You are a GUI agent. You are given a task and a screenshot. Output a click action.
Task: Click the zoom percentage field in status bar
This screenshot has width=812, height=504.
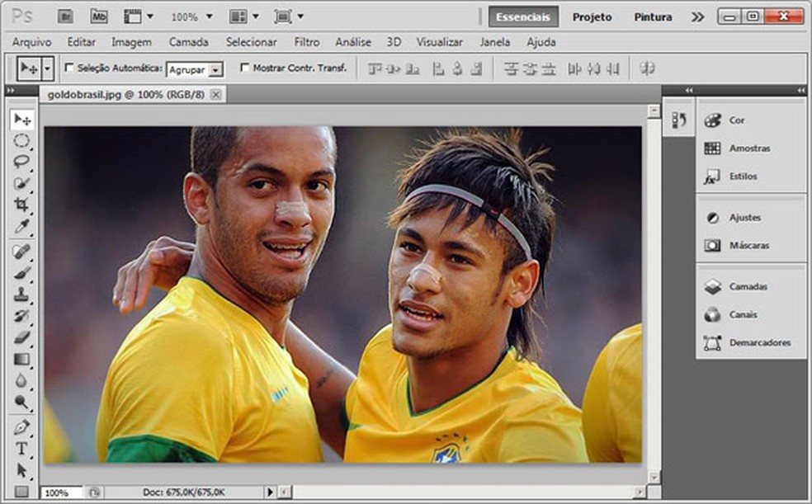[x=60, y=492]
